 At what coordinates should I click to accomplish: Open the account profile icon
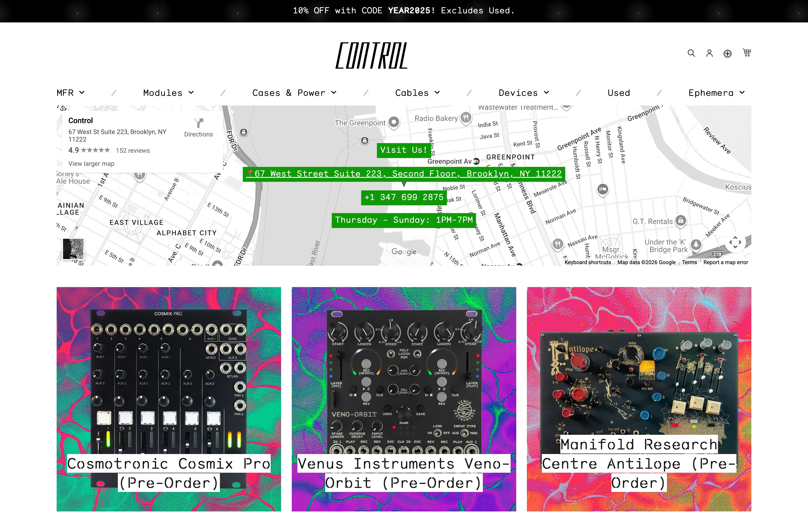[x=709, y=53]
